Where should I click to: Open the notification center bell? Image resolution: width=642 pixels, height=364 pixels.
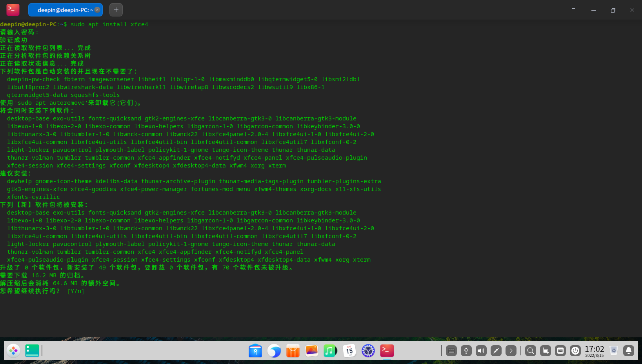629,351
